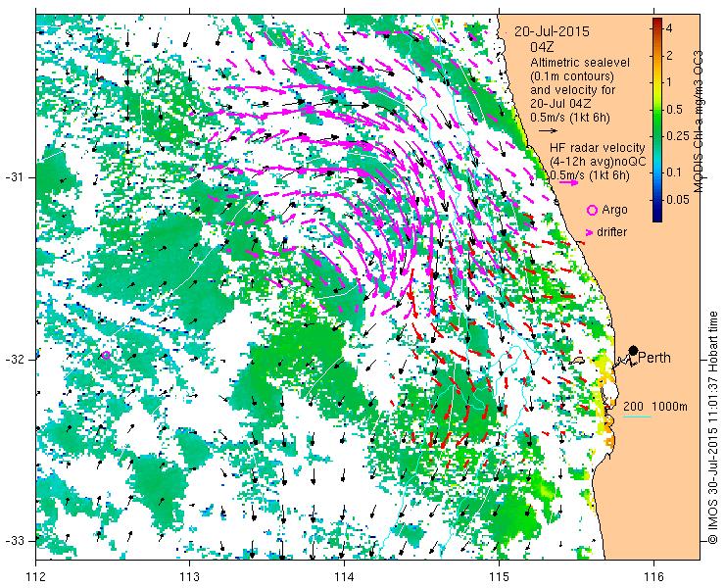Viewport: 725px width, 588px height.
Task: Click the 'Altimetric sealevel' legend text
Action: click(x=580, y=62)
